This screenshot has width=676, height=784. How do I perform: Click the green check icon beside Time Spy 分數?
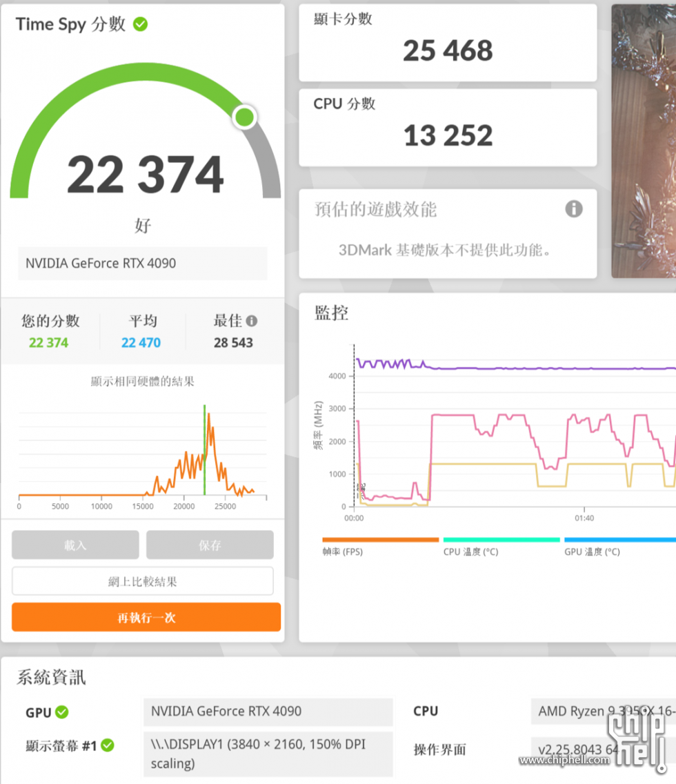(x=141, y=24)
